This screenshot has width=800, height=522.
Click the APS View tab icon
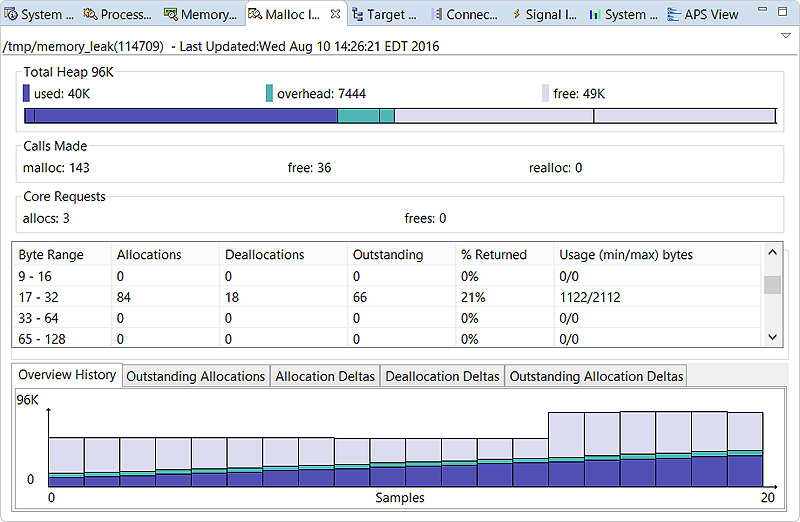(x=674, y=15)
